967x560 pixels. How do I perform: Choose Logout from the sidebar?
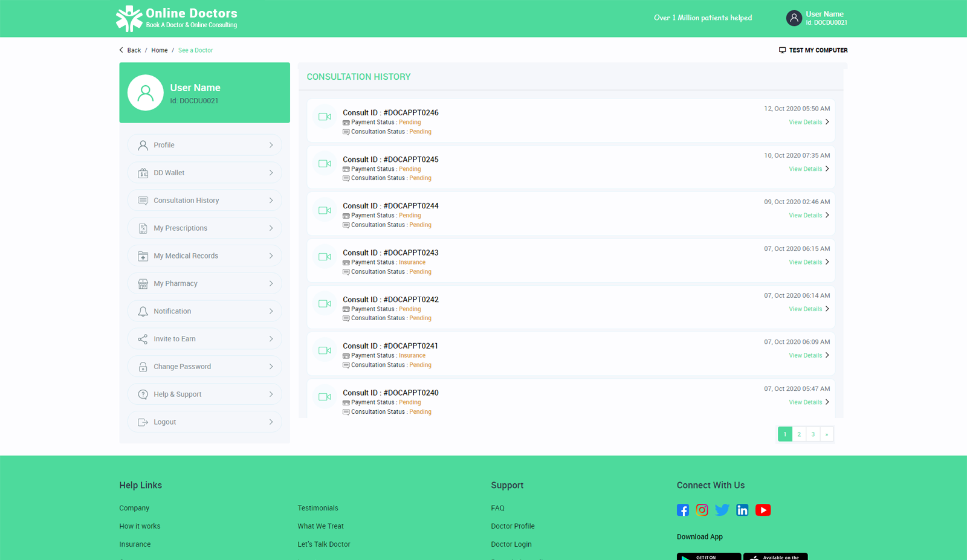click(205, 422)
